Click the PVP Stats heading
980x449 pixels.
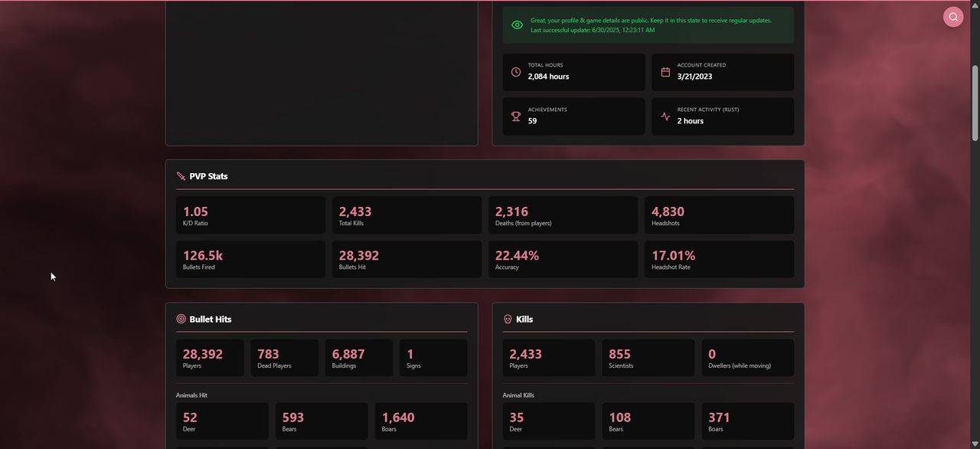208,176
